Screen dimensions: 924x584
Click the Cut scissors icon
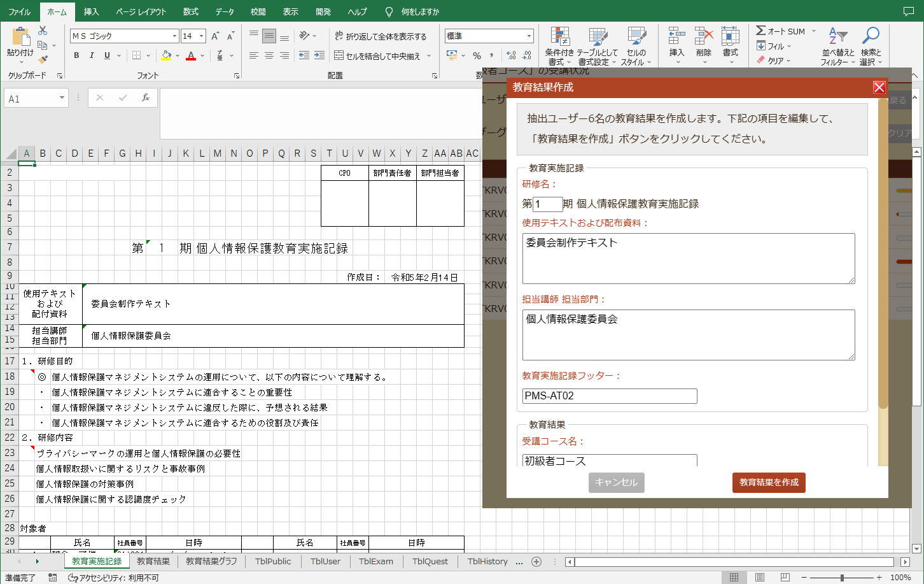click(43, 31)
